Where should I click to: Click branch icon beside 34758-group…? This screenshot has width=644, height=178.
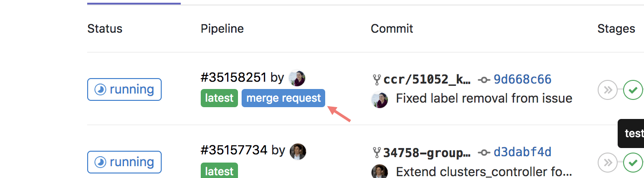tap(376, 153)
